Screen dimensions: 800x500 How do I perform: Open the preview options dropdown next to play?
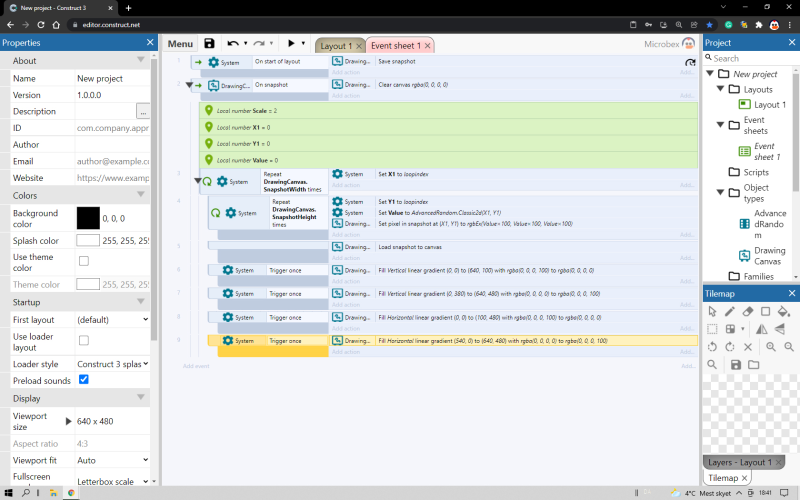(303, 43)
